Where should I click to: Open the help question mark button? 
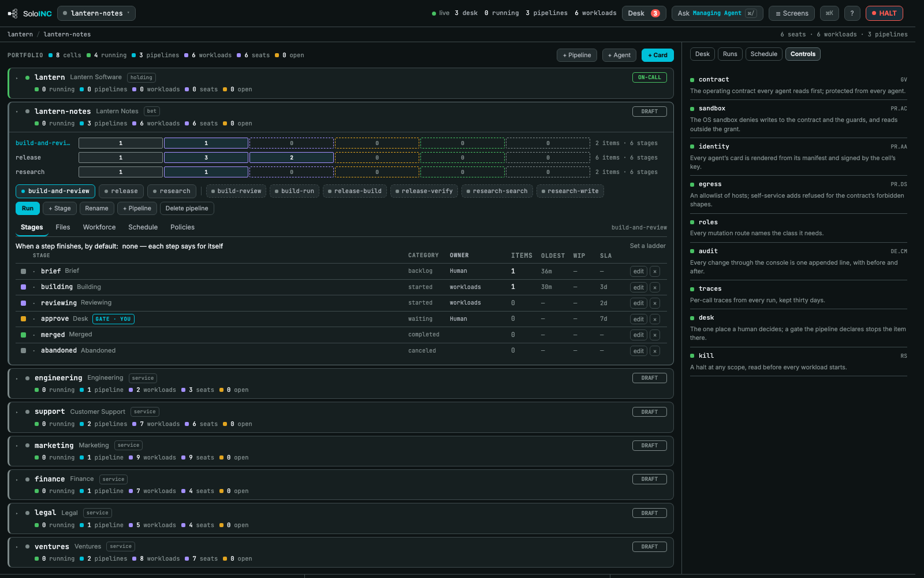(x=852, y=13)
